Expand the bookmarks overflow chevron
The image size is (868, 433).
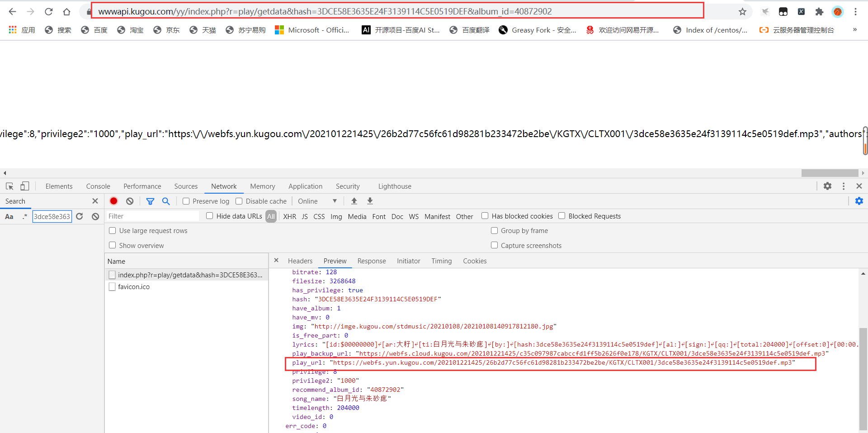(x=854, y=30)
